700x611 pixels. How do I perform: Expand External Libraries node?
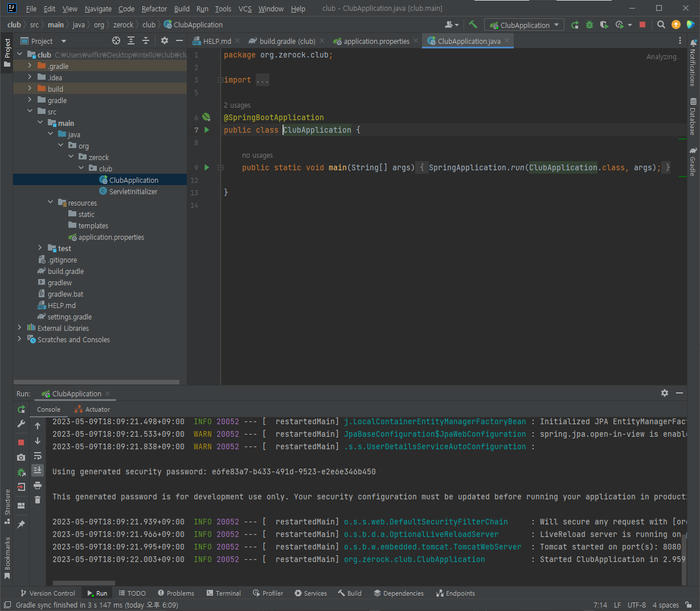pyautogui.click(x=19, y=328)
